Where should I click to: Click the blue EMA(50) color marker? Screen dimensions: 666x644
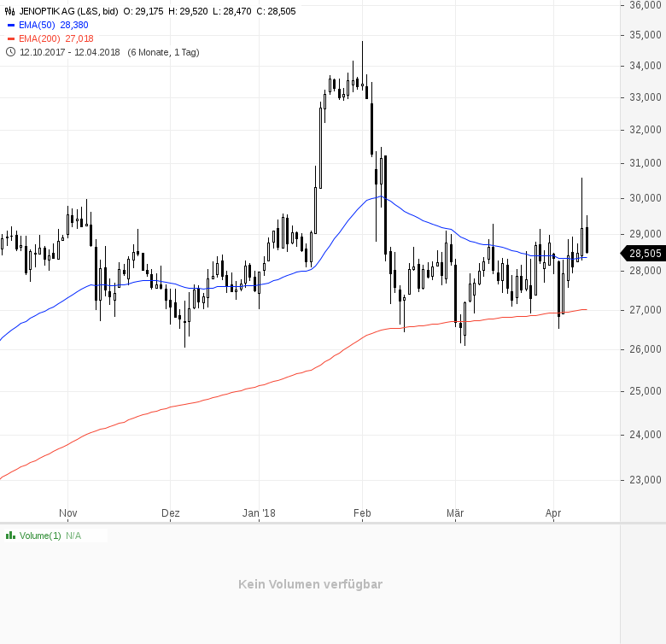(11, 25)
